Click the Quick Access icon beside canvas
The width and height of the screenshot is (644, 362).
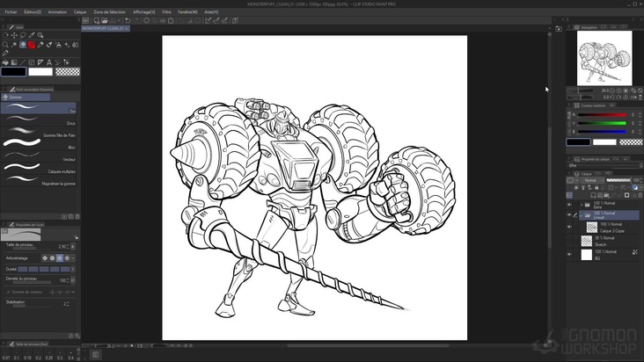pos(559,29)
